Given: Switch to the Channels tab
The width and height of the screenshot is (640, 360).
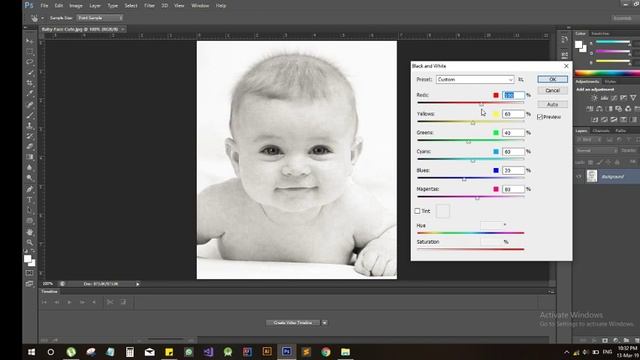Looking at the screenshot, I should click(x=601, y=131).
